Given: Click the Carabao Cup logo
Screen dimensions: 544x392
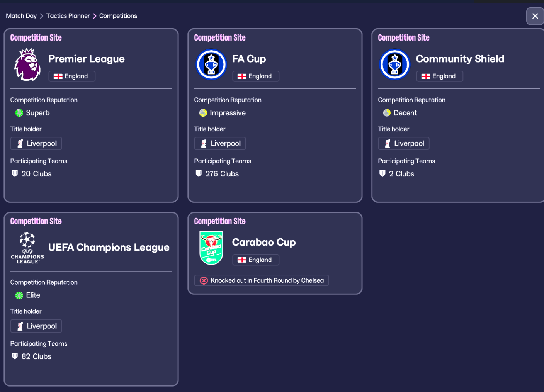Looking at the screenshot, I should [211, 248].
